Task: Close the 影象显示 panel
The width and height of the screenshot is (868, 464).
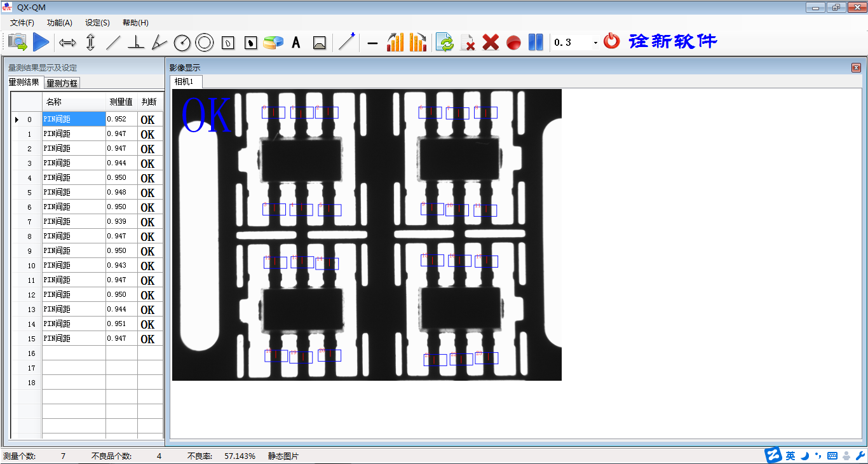Action: tap(856, 67)
